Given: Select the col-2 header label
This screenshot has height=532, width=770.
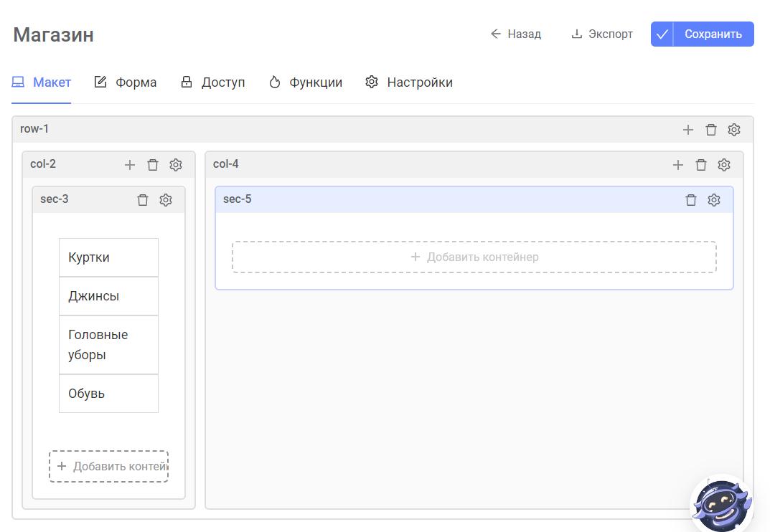Looking at the screenshot, I should (43, 164).
